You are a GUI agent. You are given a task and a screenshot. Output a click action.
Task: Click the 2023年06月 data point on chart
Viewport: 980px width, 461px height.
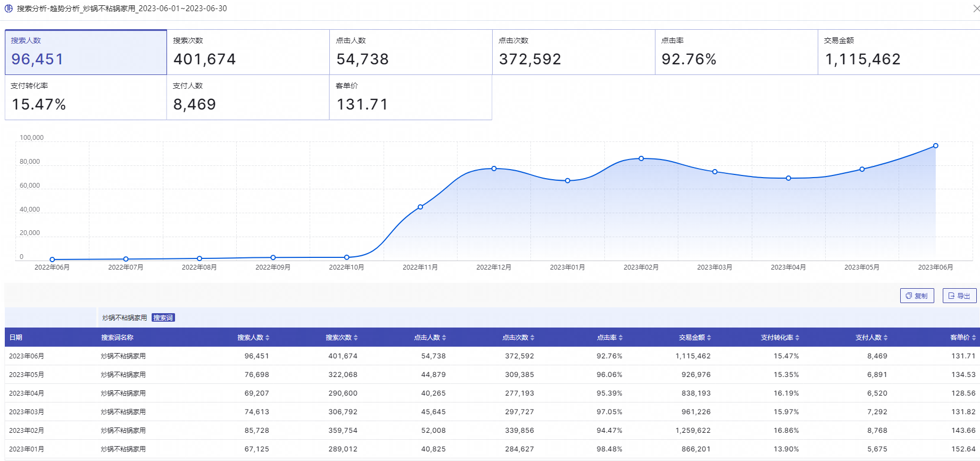tap(935, 146)
